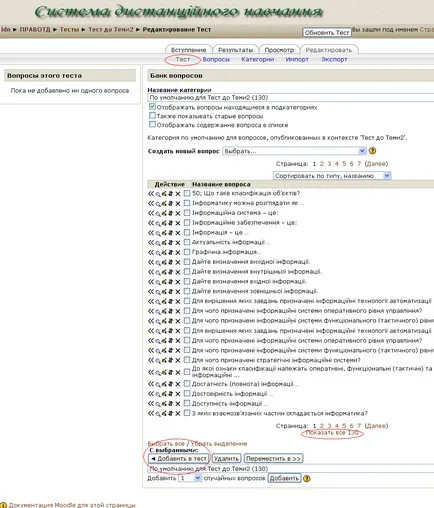This screenshot has height=508, width=434.
Task: Check the 'Актуальність інформації' question checkbox
Action: (187, 242)
